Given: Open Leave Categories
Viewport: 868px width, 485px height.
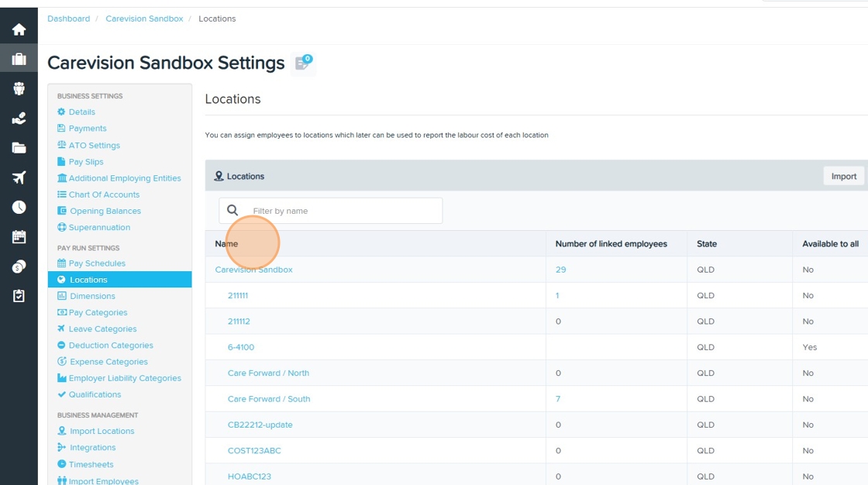Looking at the screenshot, I should (102, 328).
